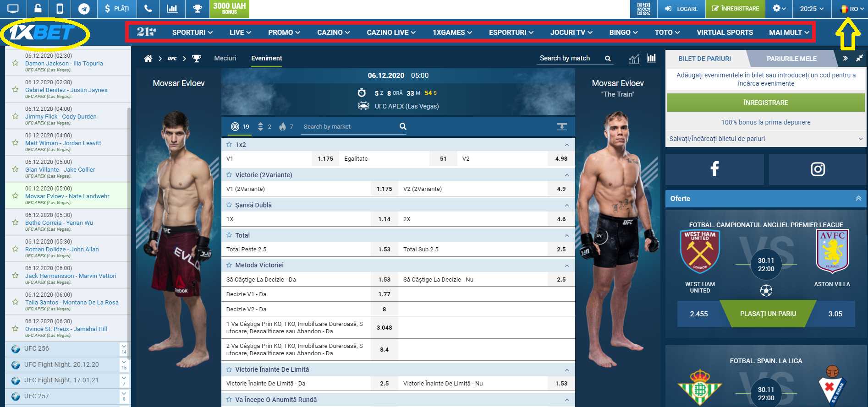
Task: Expand Salvați/Încărcați biletul de pariuri
Action: click(x=766, y=139)
